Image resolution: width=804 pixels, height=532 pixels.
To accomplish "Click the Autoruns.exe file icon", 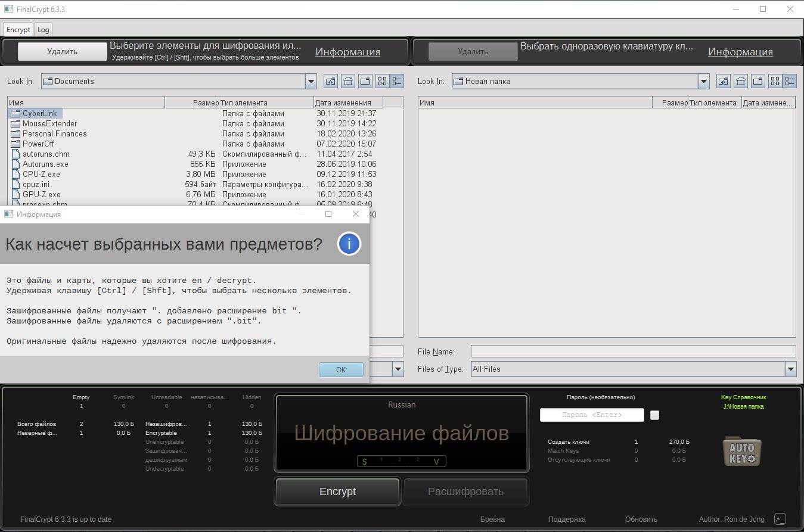I will (x=15, y=164).
